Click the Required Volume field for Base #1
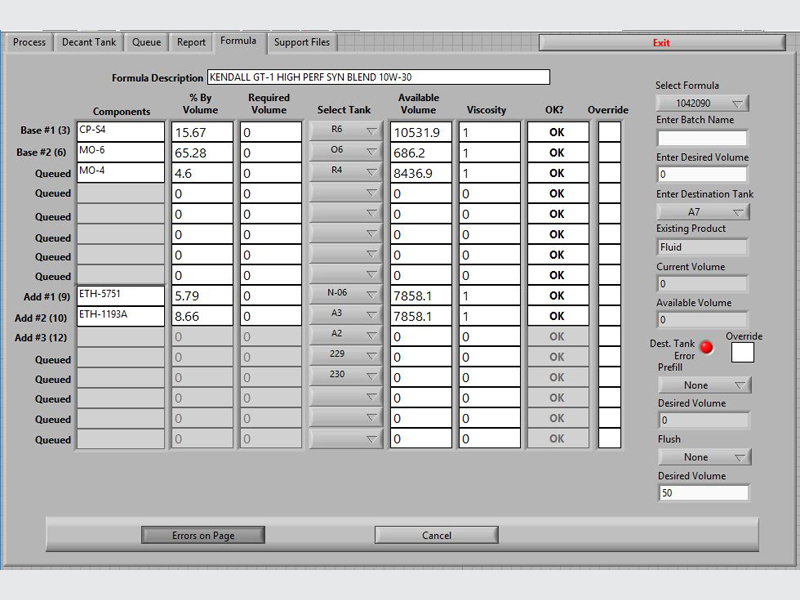800x600 pixels. pyautogui.click(x=271, y=132)
